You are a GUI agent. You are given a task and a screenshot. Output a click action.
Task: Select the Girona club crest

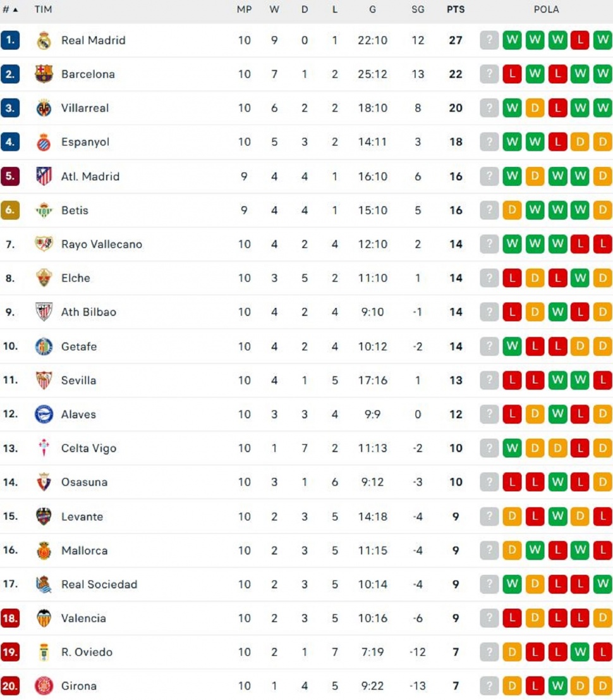pos(44,686)
